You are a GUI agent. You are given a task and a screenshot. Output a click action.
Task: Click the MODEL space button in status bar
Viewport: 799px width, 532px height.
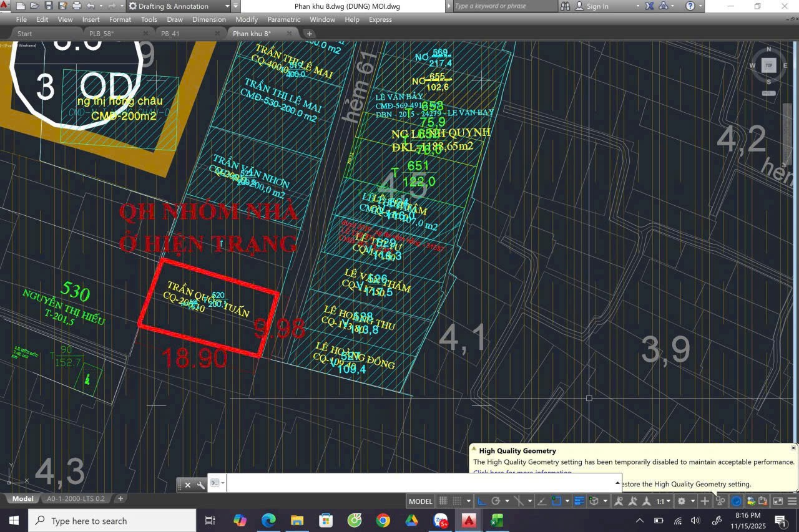coord(420,501)
